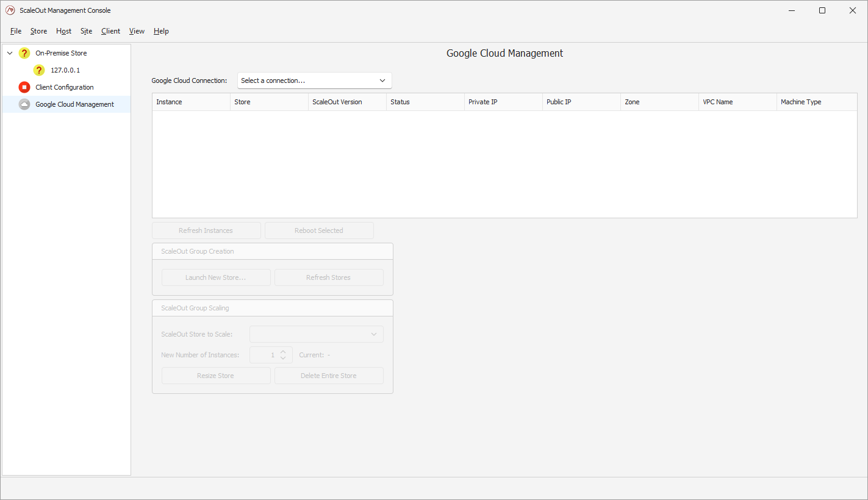868x500 pixels.
Task: Click the Google Cloud Management page heading
Action: point(504,53)
